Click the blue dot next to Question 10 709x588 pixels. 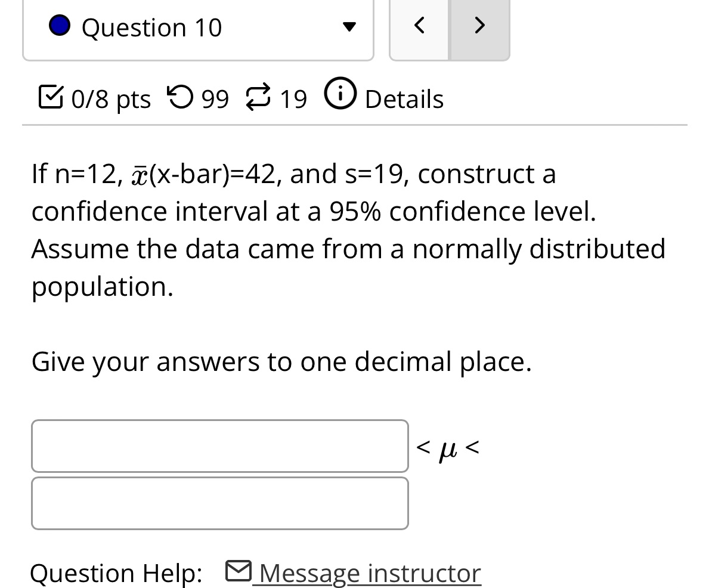click(x=60, y=26)
